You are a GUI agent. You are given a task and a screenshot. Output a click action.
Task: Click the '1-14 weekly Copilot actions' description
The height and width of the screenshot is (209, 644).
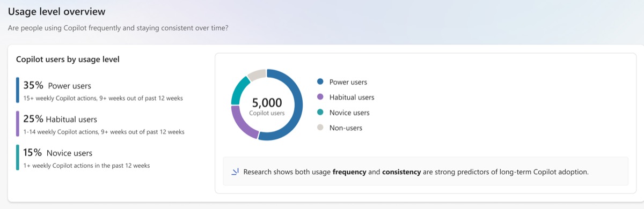(x=104, y=132)
